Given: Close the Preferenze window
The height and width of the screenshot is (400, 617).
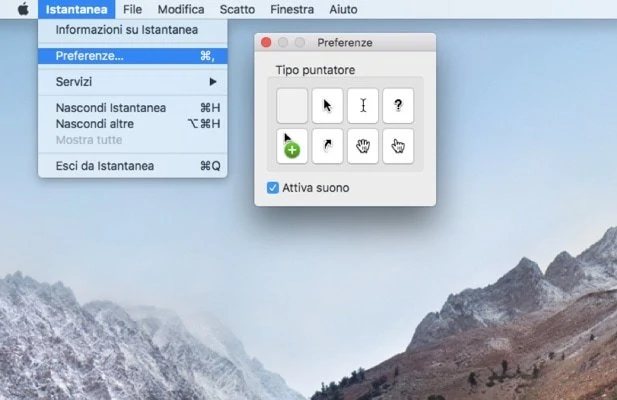Looking at the screenshot, I should click(266, 42).
